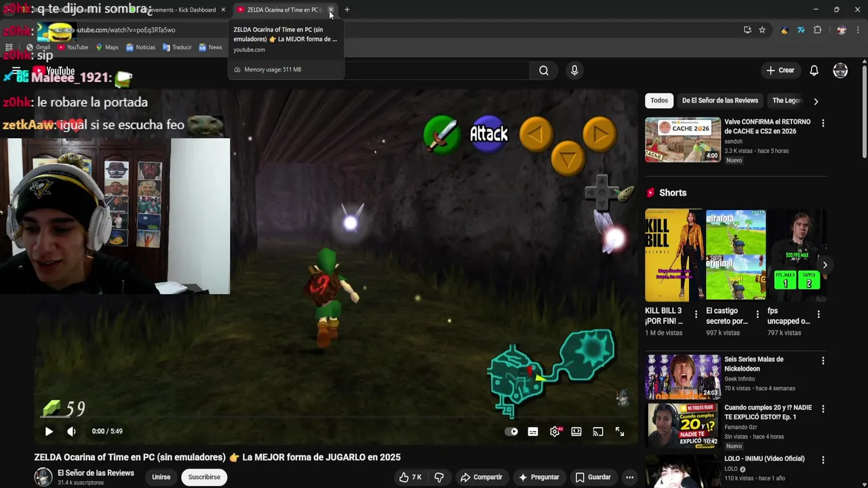
Task: Select De El Señor de las Reviews chip
Action: tap(720, 100)
